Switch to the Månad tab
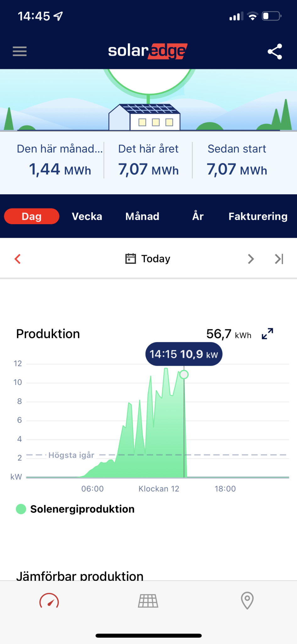 (142, 216)
